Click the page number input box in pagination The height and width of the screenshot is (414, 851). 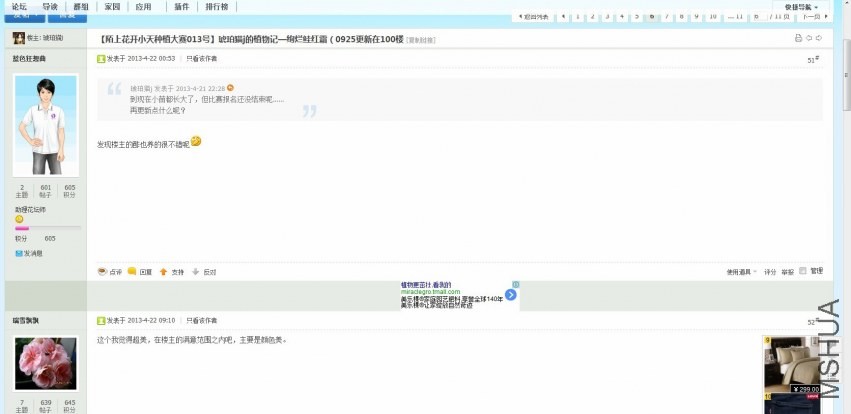coord(759,17)
